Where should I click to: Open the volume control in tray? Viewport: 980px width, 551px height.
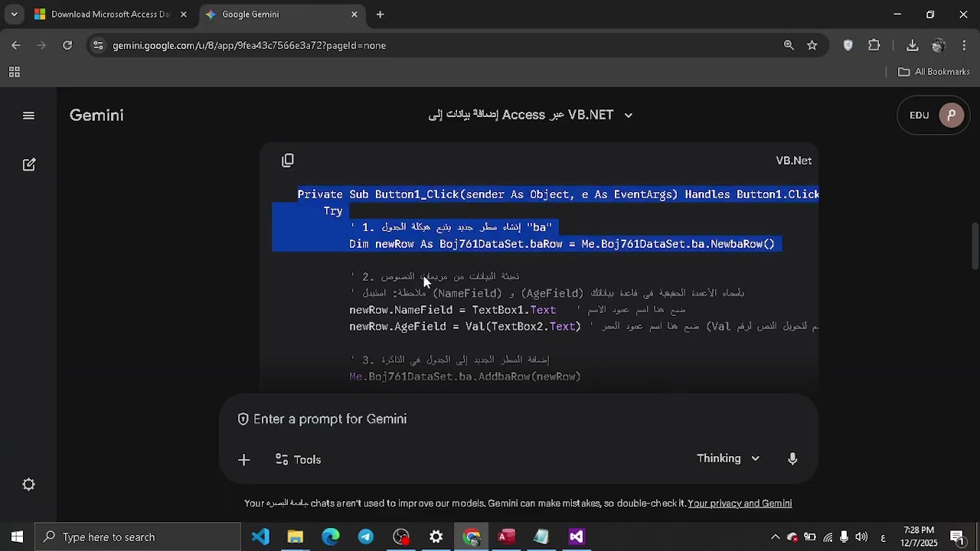coord(861,537)
